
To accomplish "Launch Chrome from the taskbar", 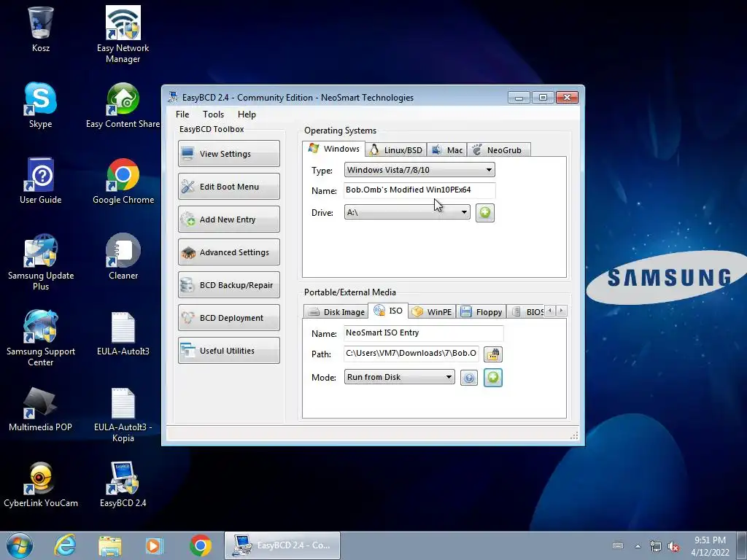I will [201, 545].
